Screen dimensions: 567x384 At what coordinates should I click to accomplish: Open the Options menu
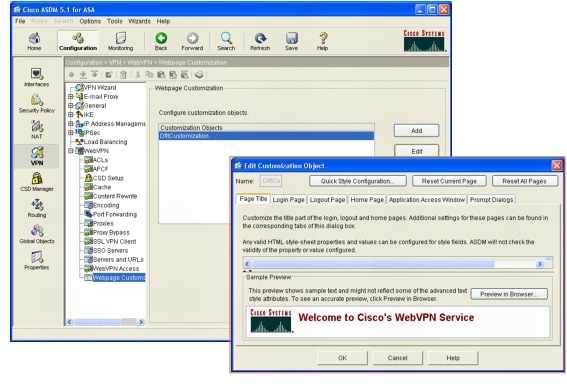[x=90, y=21]
